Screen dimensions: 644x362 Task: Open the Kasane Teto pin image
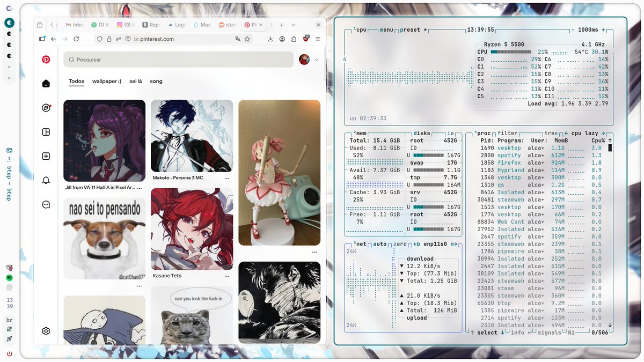pos(192,228)
